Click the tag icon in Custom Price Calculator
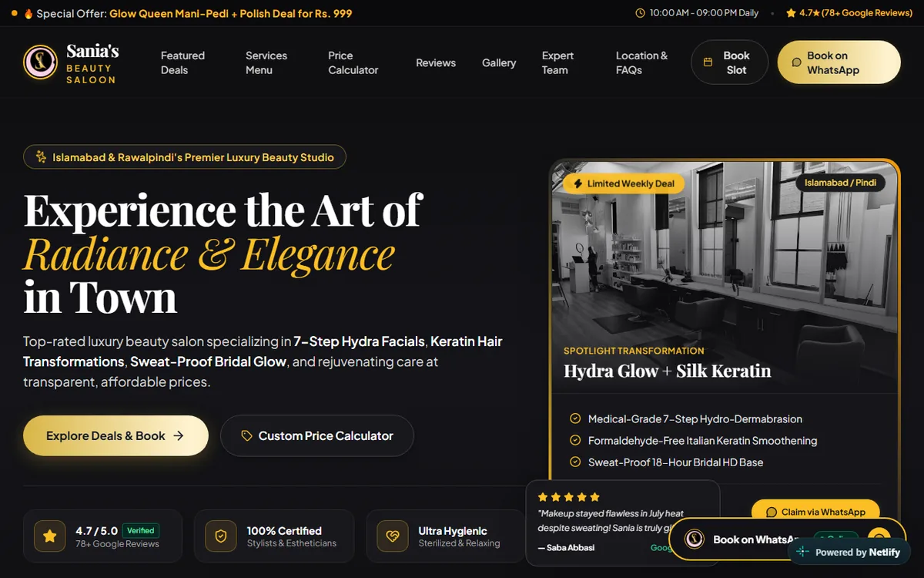Image resolution: width=924 pixels, height=578 pixels. coord(246,436)
